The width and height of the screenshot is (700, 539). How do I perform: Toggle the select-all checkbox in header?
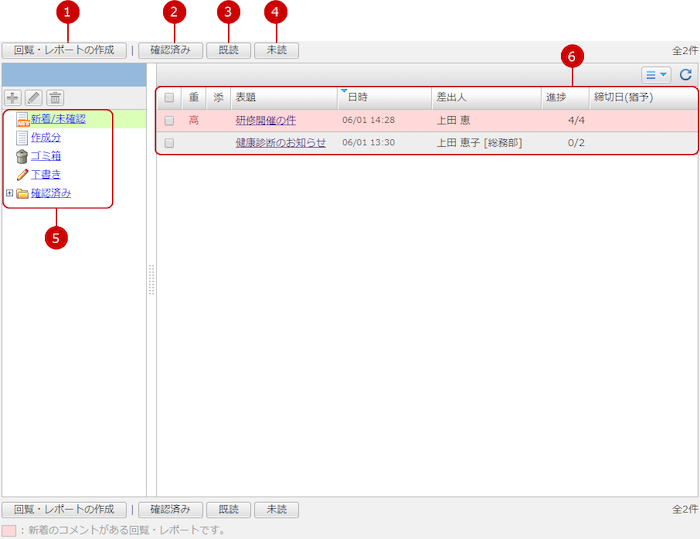(x=169, y=97)
